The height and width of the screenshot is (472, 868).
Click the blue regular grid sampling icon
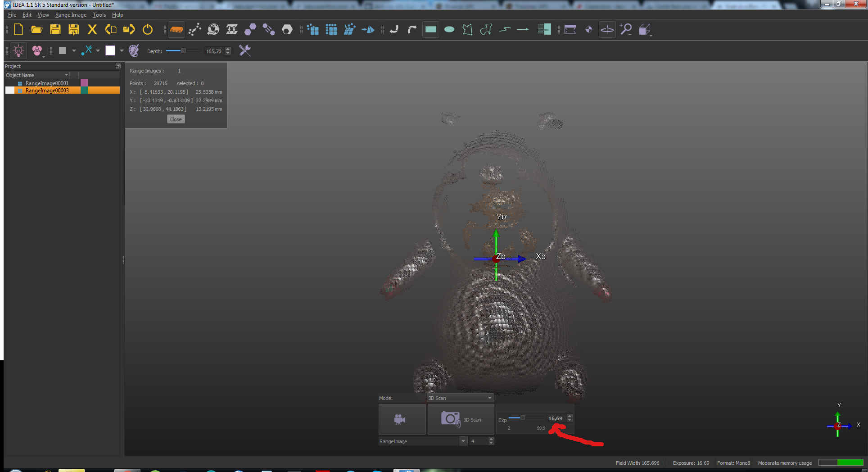pyautogui.click(x=331, y=30)
